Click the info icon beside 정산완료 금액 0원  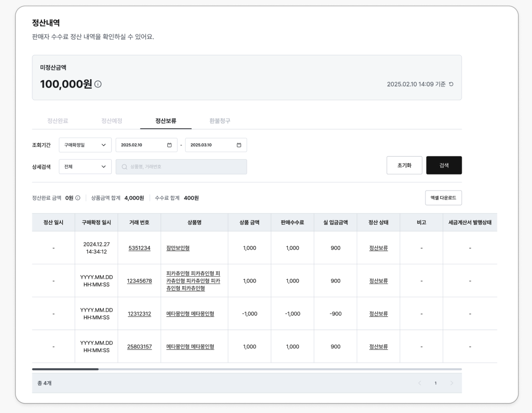pyautogui.click(x=78, y=198)
